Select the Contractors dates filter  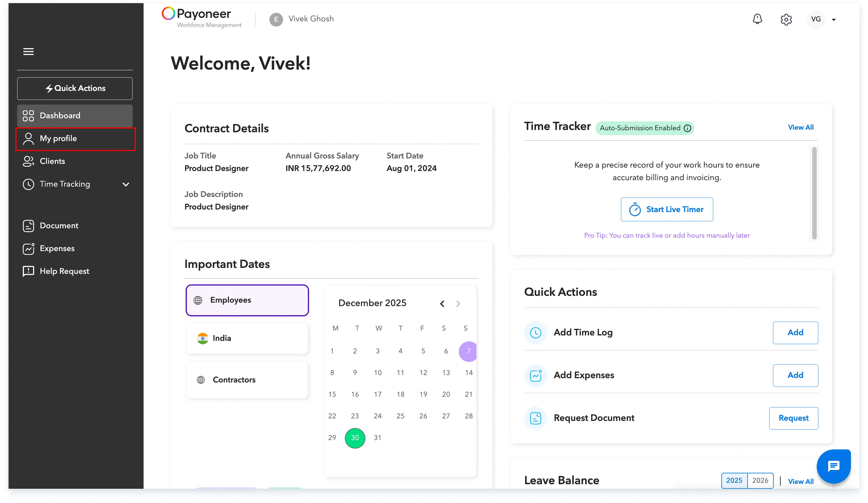247,380
